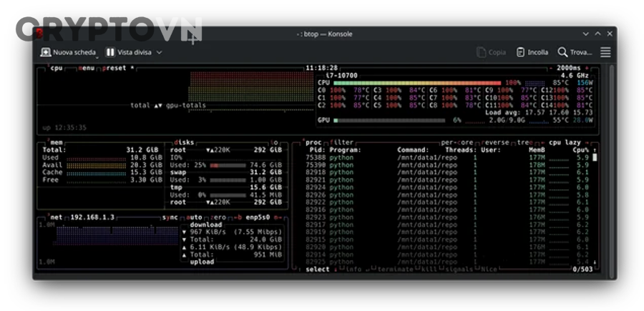Viewport: 644px width, 311px height.
Task: Click kill in the proc footer
Action: pos(428,269)
